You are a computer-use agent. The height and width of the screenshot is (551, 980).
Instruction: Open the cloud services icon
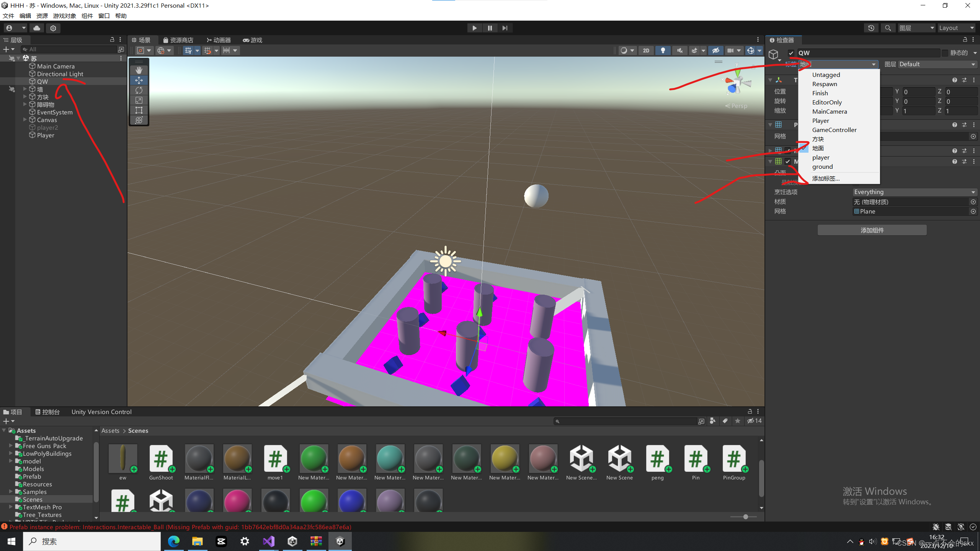[x=37, y=28]
